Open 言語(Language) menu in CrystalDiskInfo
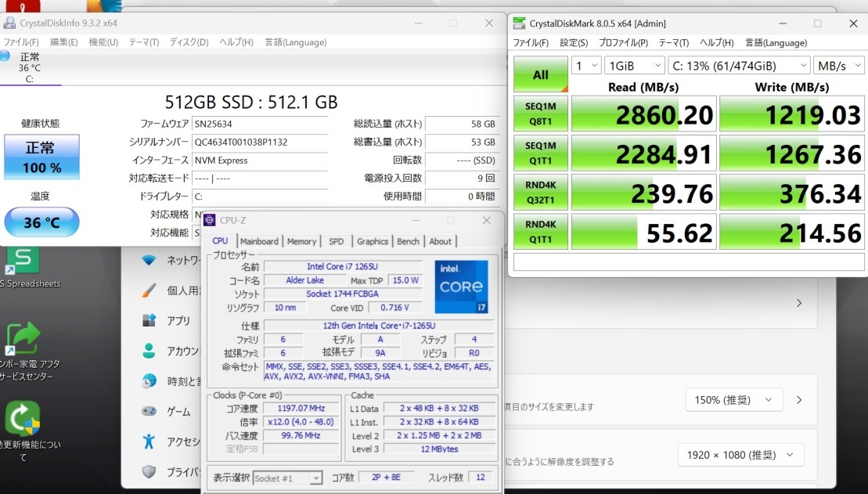The height and width of the screenshot is (494, 868). pos(296,42)
